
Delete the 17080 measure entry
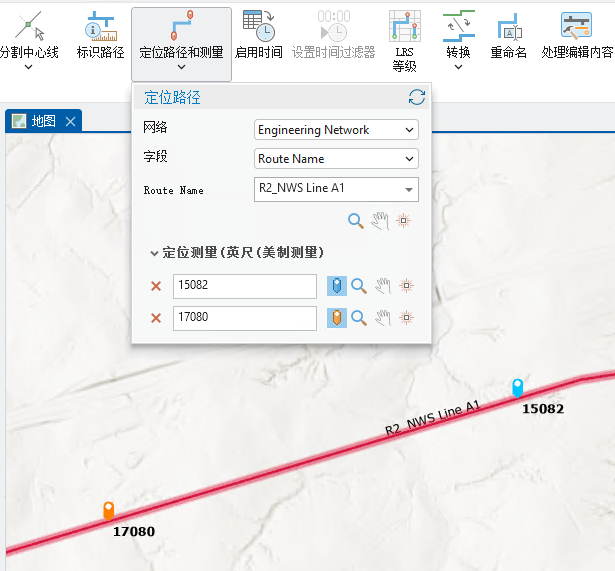coord(155,318)
